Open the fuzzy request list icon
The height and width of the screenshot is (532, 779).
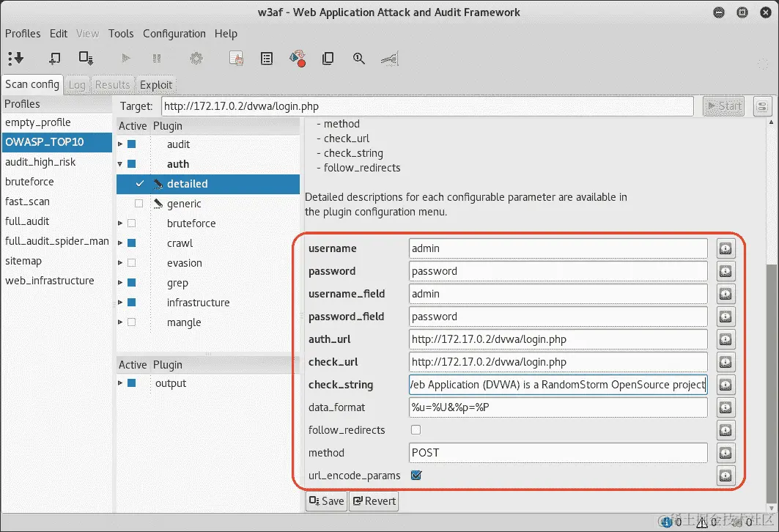tap(267, 59)
